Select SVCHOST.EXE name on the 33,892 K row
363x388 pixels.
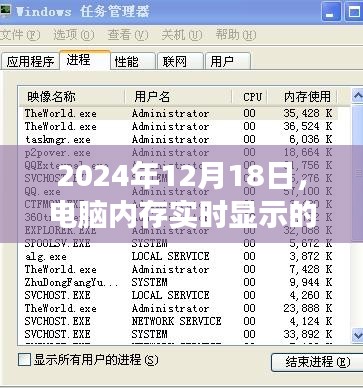(x=57, y=334)
